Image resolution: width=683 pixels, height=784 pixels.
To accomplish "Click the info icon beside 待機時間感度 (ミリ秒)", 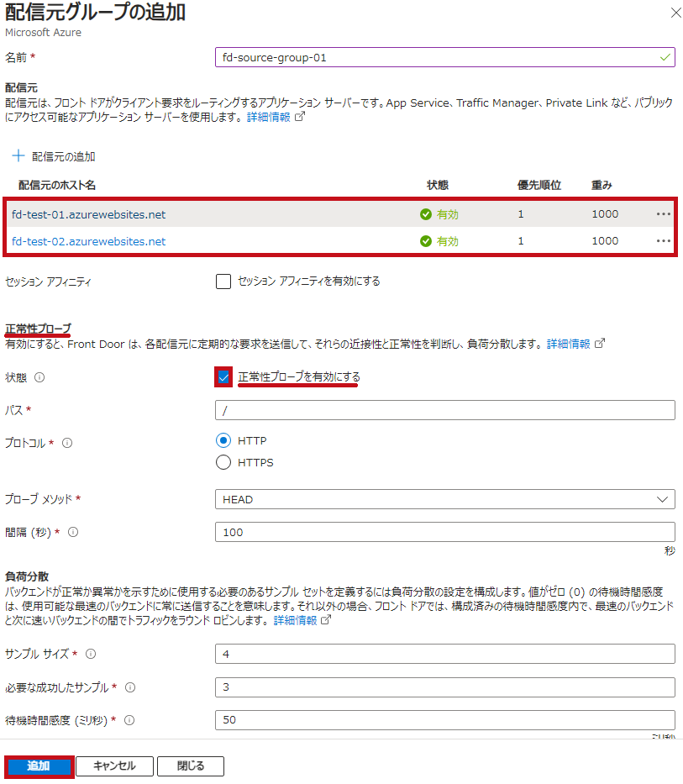I will pyautogui.click(x=129, y=720).
